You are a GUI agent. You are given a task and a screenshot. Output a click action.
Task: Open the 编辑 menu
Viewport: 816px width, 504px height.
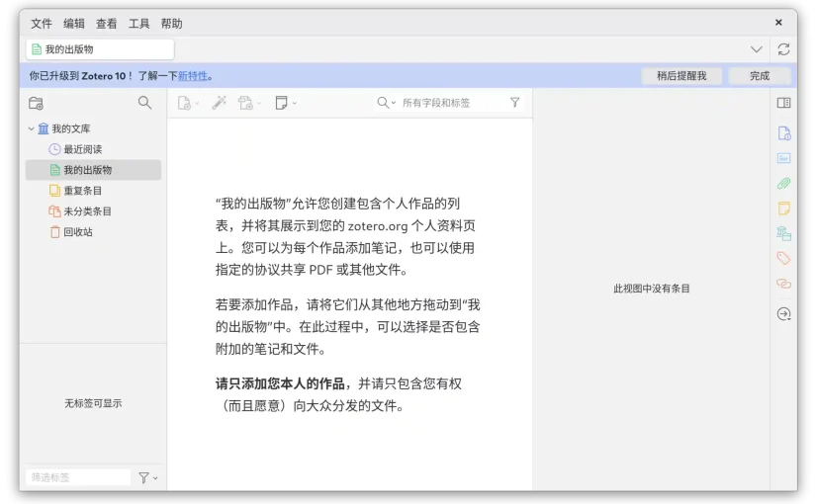click(74, 24)
